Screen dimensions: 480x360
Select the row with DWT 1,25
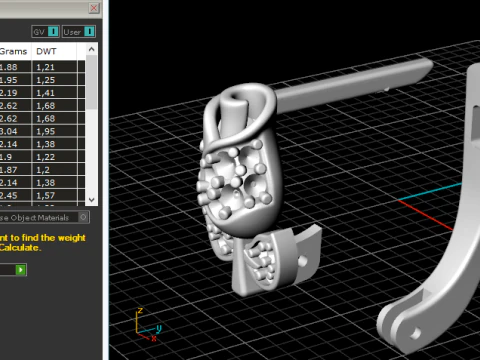click(42, 80)
